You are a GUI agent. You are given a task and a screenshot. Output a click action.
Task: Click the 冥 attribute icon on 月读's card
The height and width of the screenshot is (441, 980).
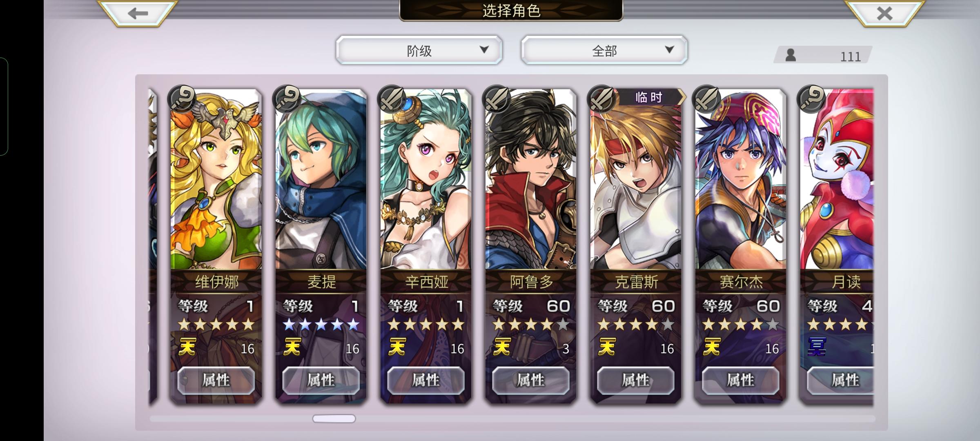point(817,347)
